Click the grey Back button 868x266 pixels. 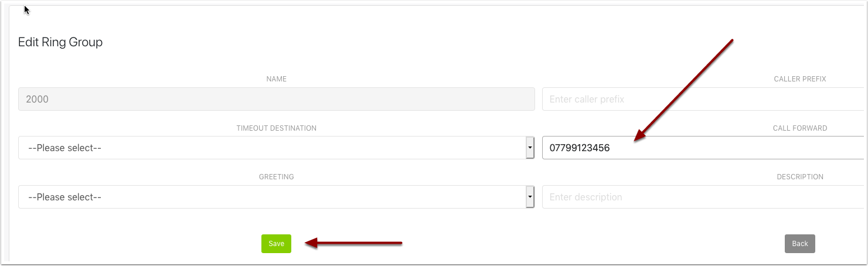pyautogui.click(x=799, y=244)
